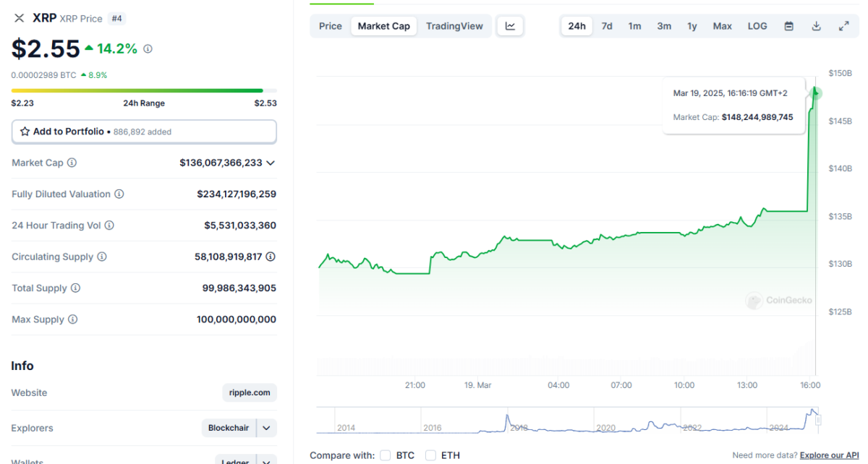Screen dimensions: 868x464
Task: Click the 0.00002989 BTC price text
Action: click(x=43, y=74)
